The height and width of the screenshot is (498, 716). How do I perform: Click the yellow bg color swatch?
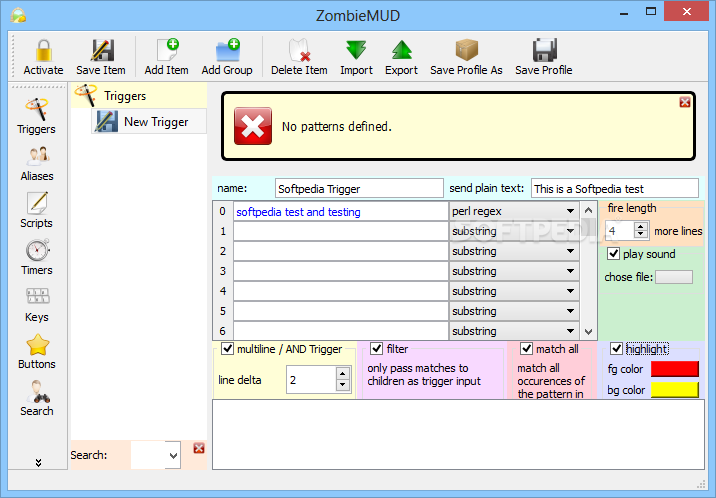pos(674,390)
